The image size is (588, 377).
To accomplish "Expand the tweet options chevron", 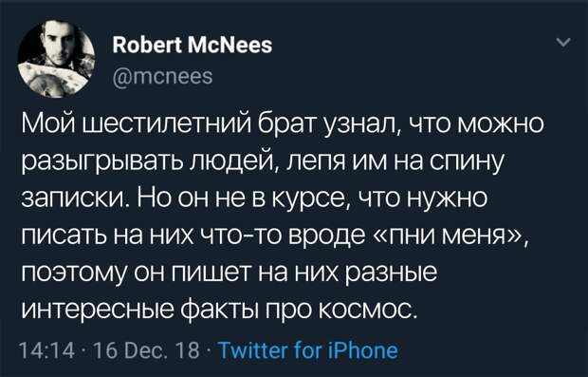I will pyautogui.click(x=563, y=42).
